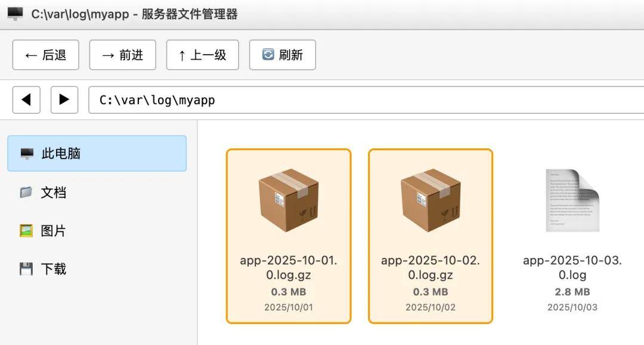Open 下载 in the sidebar
This screenshot has width=644, height=345.
pyautogui.click(x=53, y=269)
